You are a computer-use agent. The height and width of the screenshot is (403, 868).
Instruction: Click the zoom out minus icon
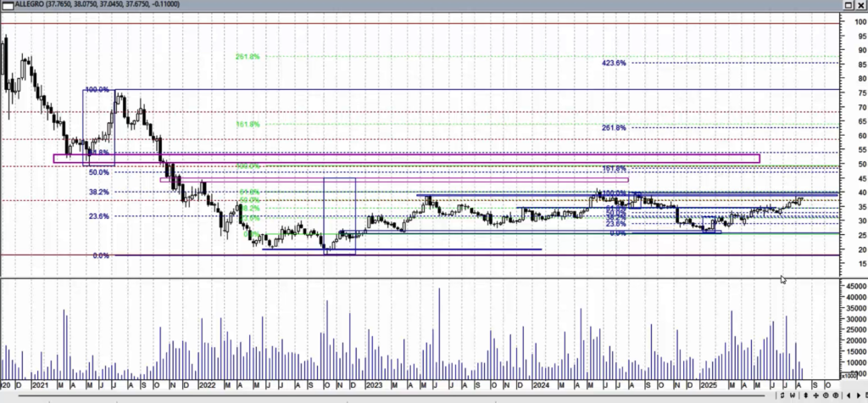point(826,395)
